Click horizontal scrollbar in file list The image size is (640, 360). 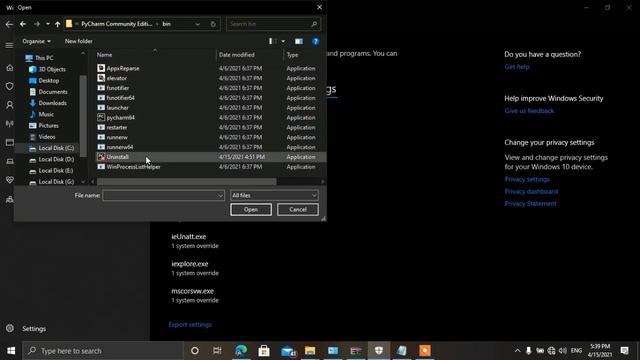(x=187, y=182)
